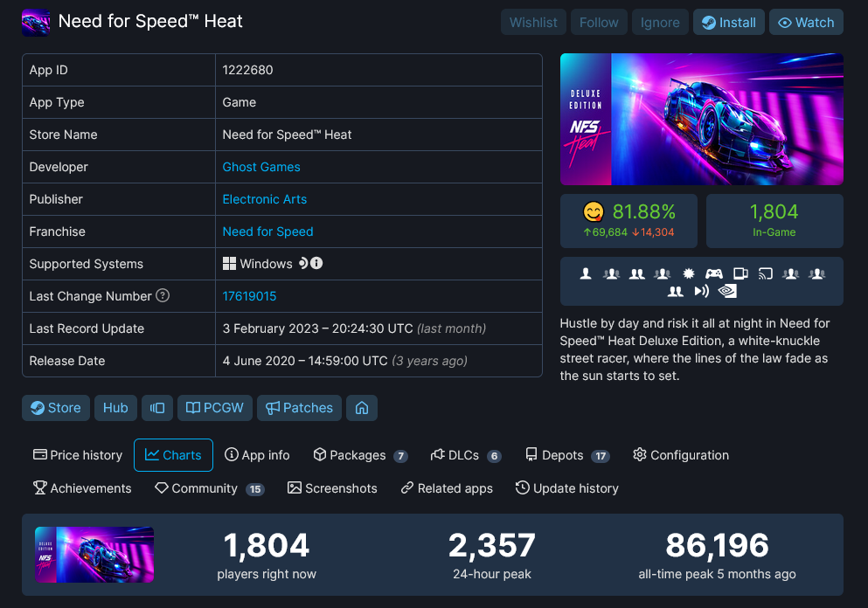Click the info icon in Supported Systems
Image resolution: width=868 pixels, height=608 pixels.
click(316, 263)
